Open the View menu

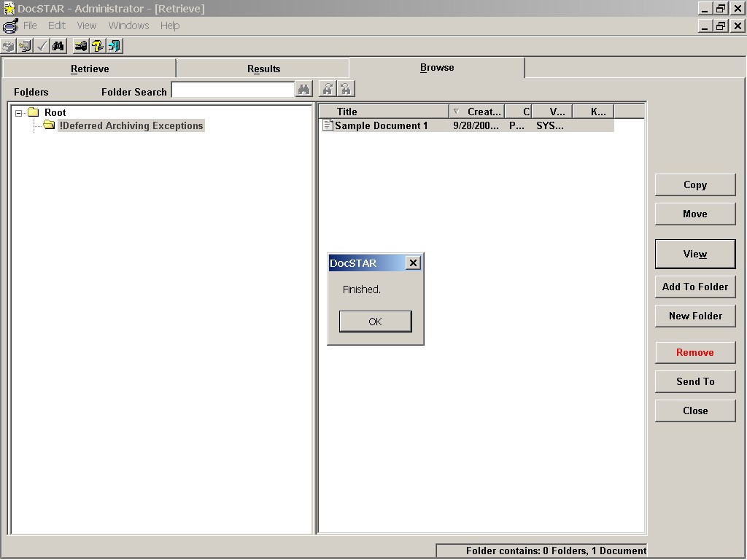coord(86,26)
